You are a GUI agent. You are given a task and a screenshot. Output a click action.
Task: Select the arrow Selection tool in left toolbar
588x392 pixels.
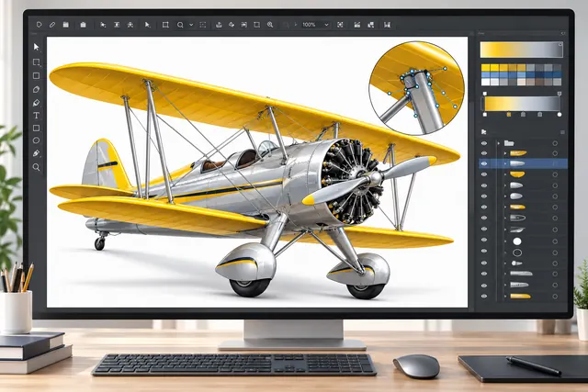click(37, 47)
